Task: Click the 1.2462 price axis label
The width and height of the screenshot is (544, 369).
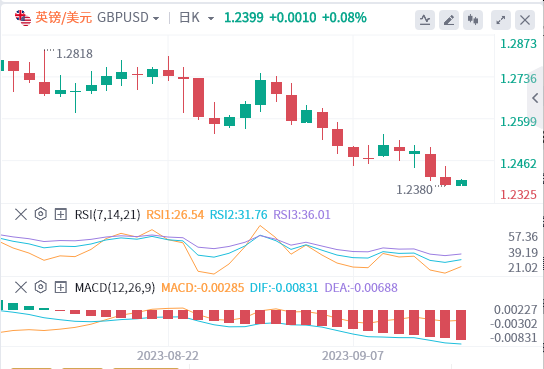Action: (x=518, y=164)
